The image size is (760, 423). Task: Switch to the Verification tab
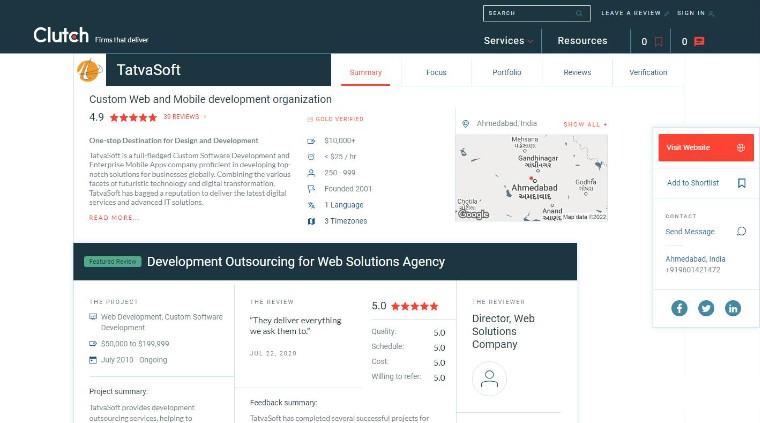click(x=648, y=72)
